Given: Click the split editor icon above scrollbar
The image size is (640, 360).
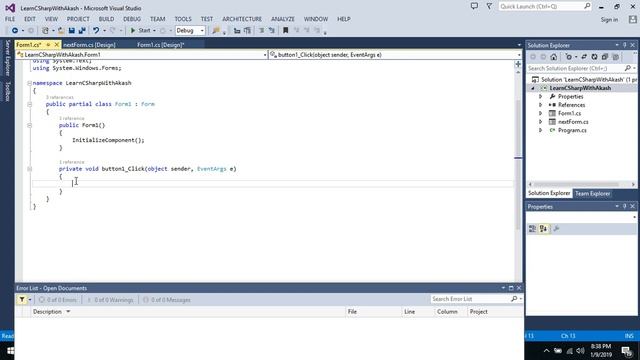Looking at the screenshot, I should 518,64.
